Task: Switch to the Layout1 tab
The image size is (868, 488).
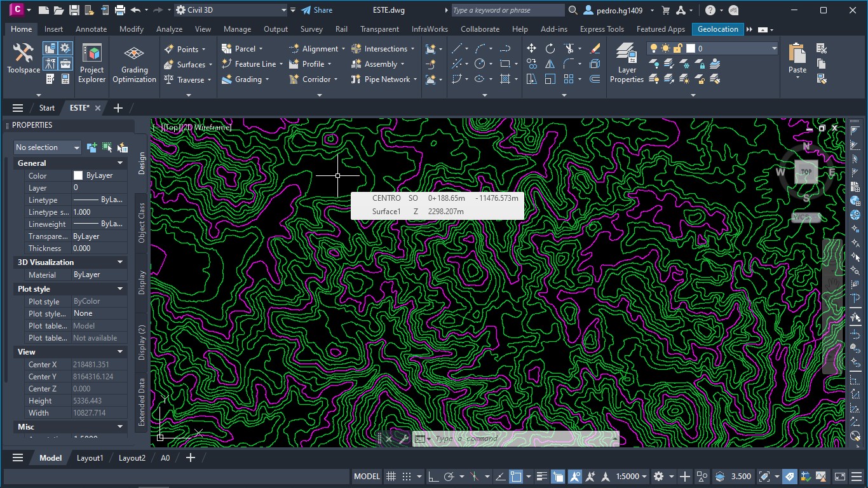Action: tap(90, 458)
